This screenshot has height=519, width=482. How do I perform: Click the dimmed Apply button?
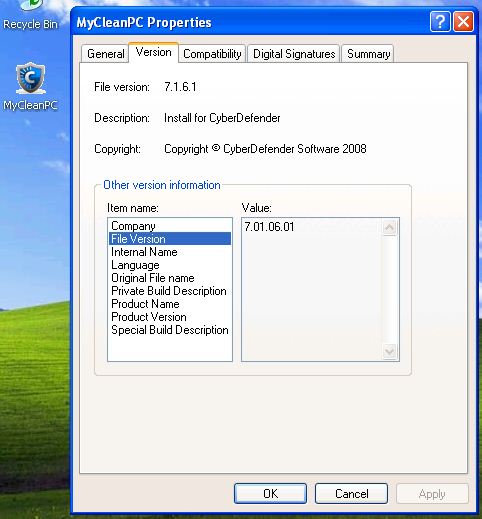coord(432,494)
